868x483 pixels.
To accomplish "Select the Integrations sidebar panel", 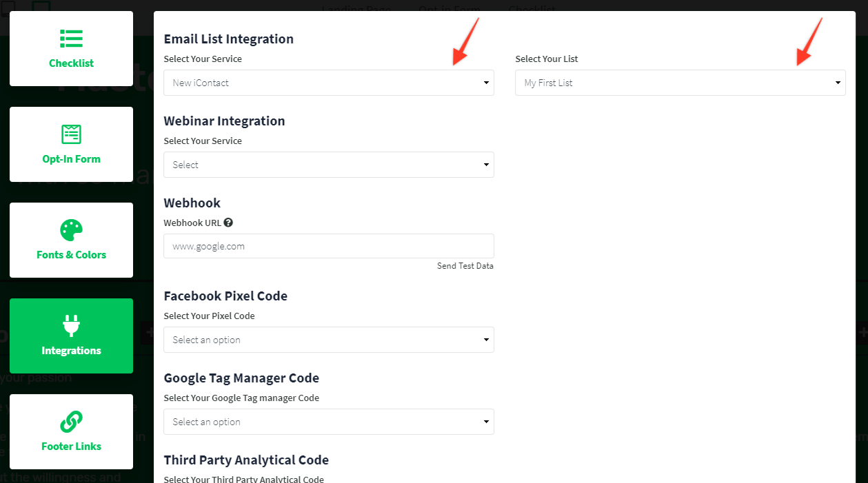I will [71, 336].
